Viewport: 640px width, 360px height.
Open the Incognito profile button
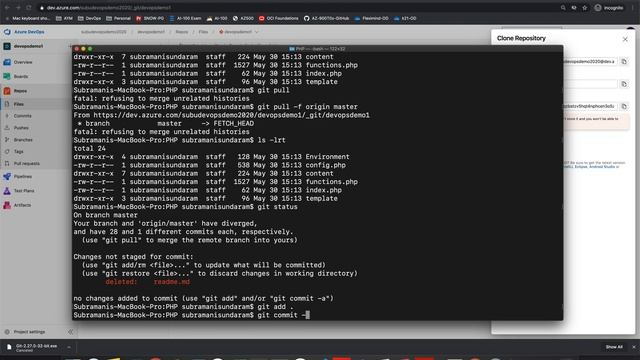(609, 8)
